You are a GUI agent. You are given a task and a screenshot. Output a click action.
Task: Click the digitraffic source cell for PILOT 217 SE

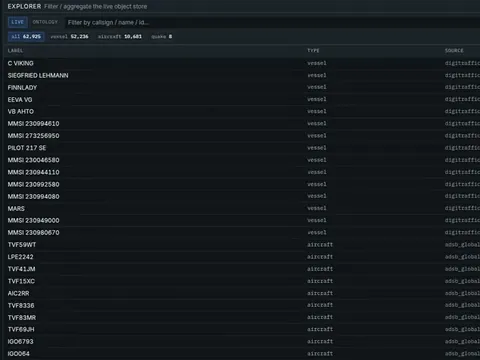click(462, 148)
